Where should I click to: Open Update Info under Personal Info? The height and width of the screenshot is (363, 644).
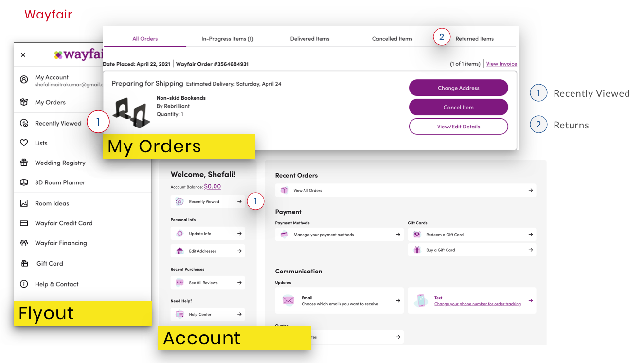[x=208, y=234]
